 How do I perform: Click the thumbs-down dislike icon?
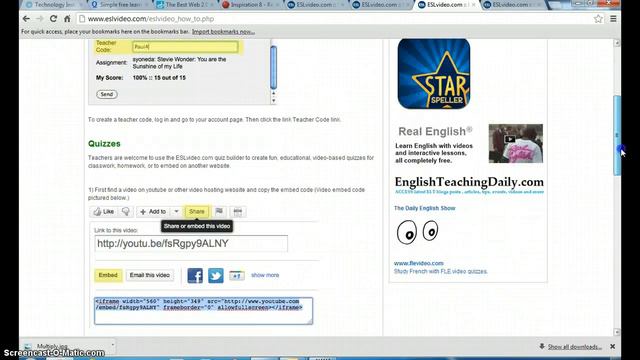(126, 211)
